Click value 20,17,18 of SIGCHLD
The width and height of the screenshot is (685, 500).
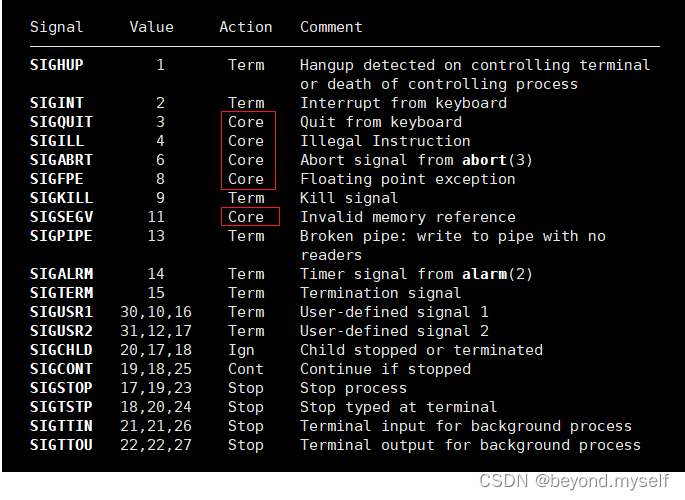[156, 350]
